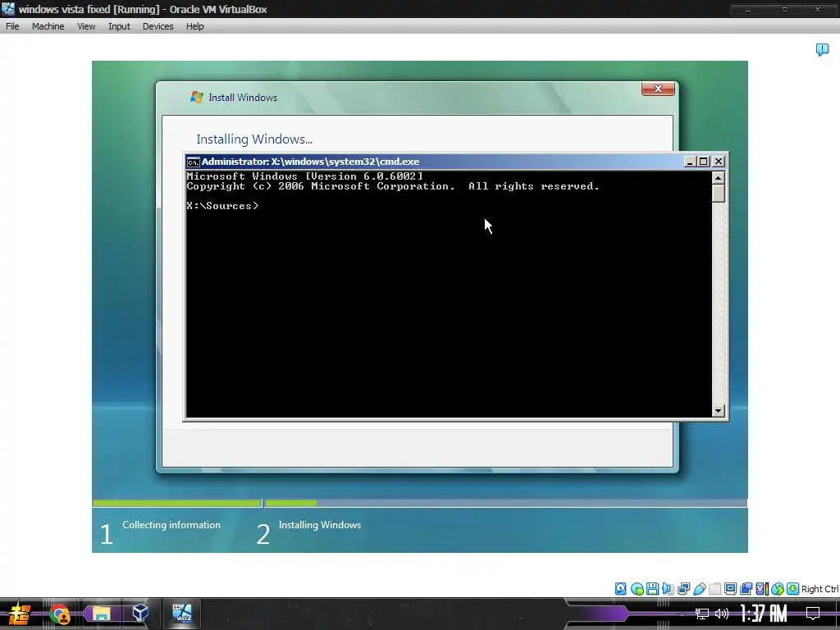The image size is (840, 630).
Task: Click the 'Collecting information' step label
Action: click(x=171, y=525)
